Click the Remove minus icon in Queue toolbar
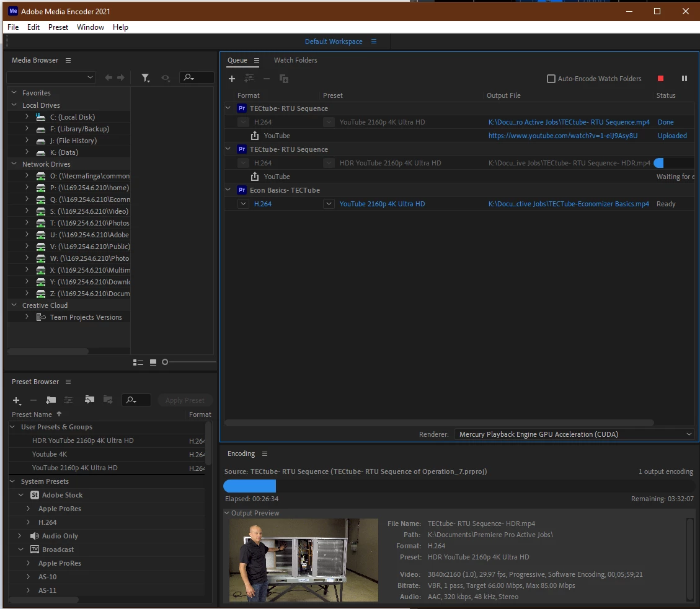700x609 pixels. click(x=267, y=79)
